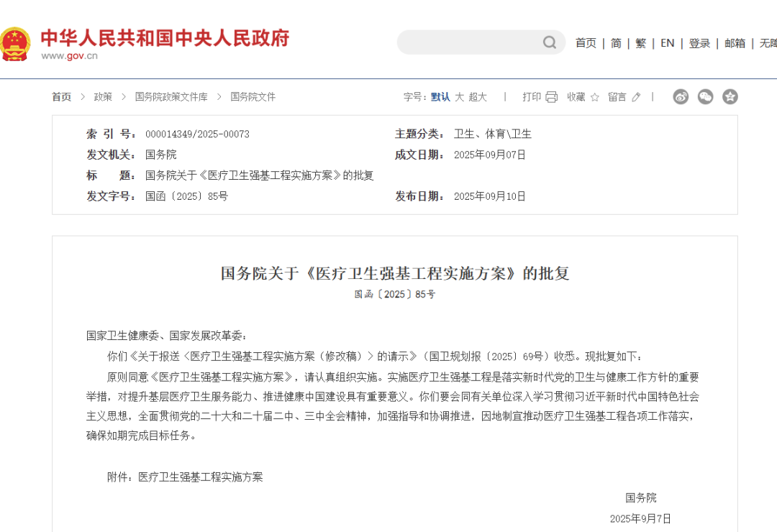Click the printer icon
Image resolution: width=777 pixels, height=532 pixels.
(x=552, y=97)
